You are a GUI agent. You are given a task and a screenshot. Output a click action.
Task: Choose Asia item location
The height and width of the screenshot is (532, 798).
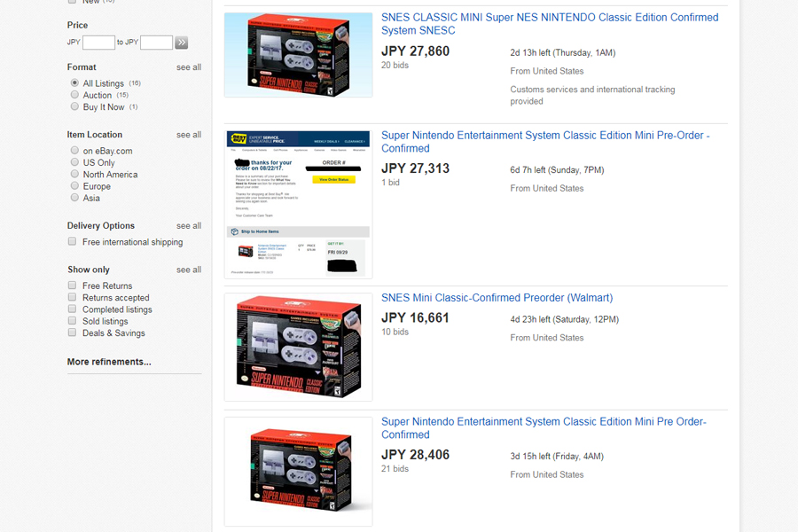tap(74, 198)
